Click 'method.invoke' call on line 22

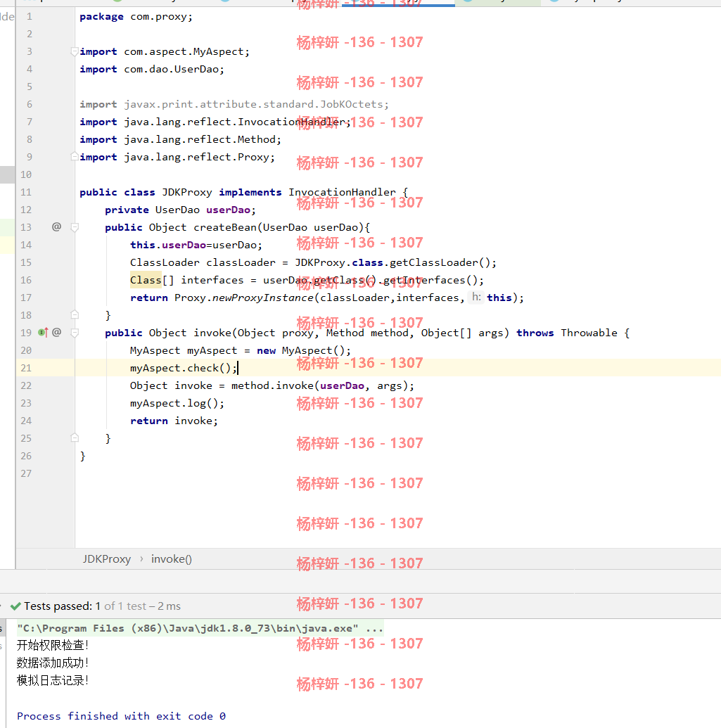(272, 386)
